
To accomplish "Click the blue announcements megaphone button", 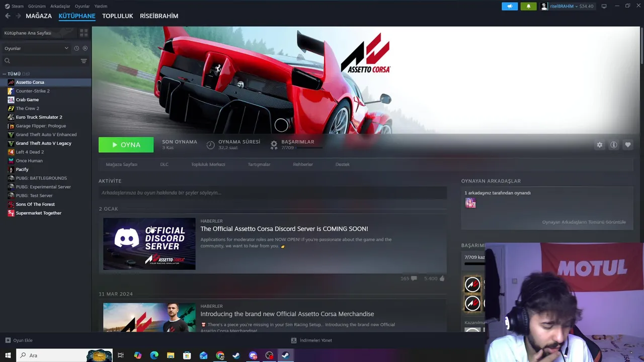I will (x=509, y=6).
